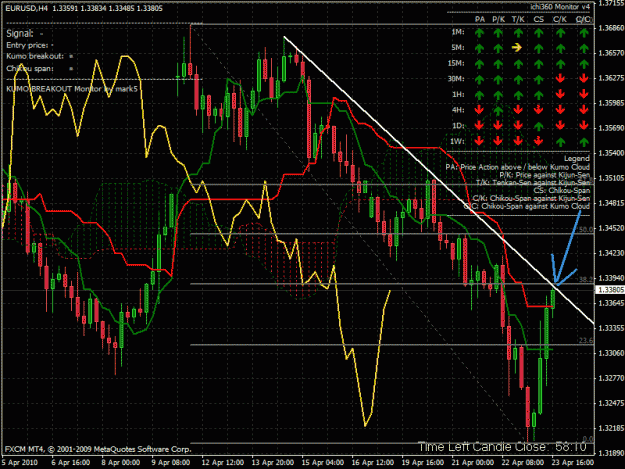Click the '12 Apr 12:00' time axis label

click(x=223, y=463)
